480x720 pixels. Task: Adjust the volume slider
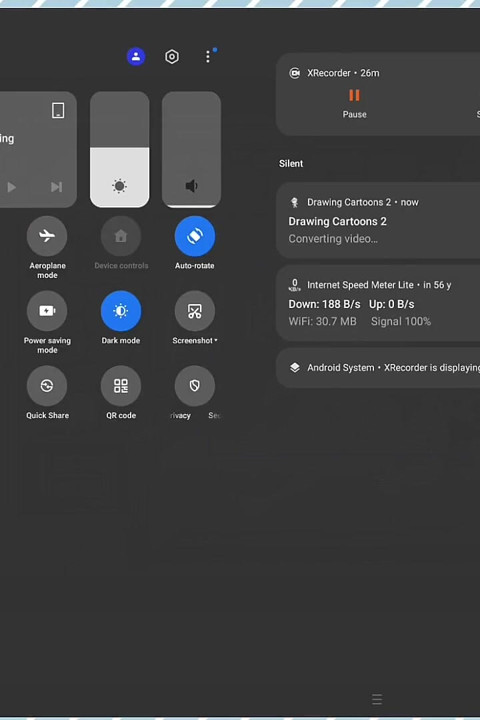click(192, 149)
